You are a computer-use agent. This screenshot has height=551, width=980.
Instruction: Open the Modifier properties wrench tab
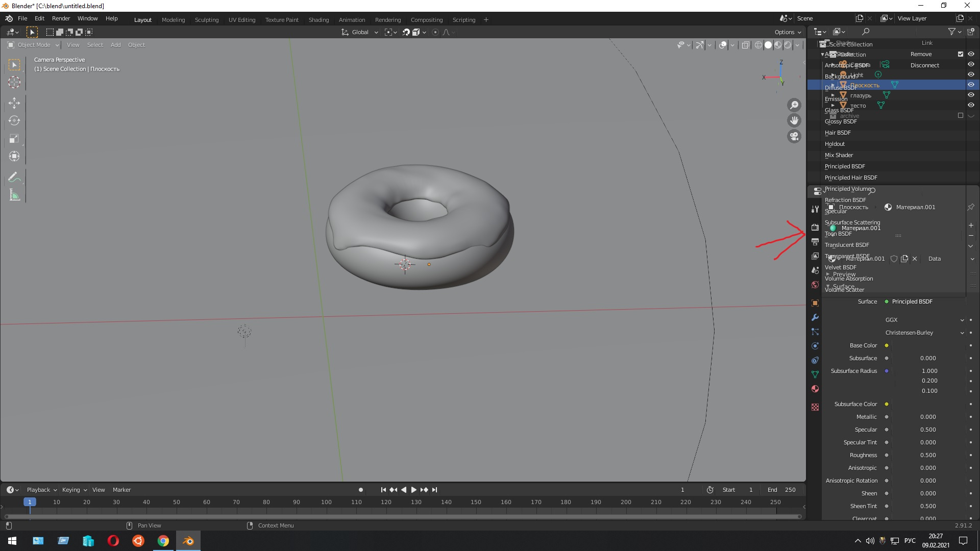point(815,317)
